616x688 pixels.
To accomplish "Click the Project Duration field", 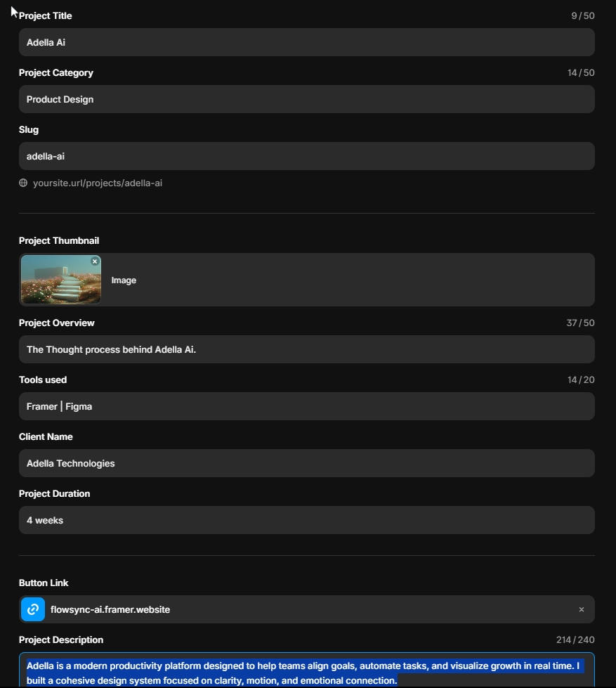I will coord(306,520).
